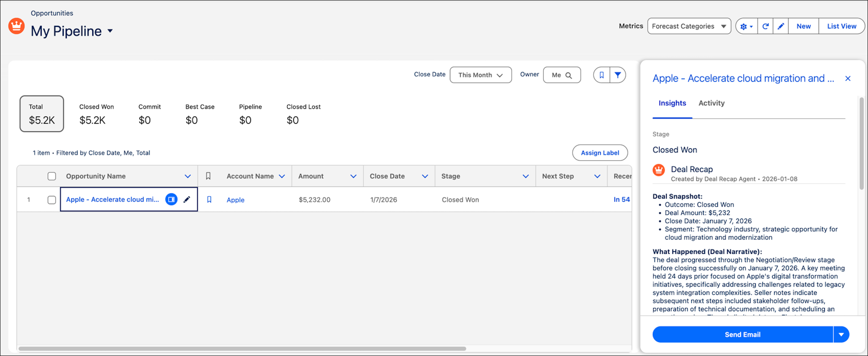868x356 pixels.
Task: Click the bookmark column header icon
Action: 208,176
